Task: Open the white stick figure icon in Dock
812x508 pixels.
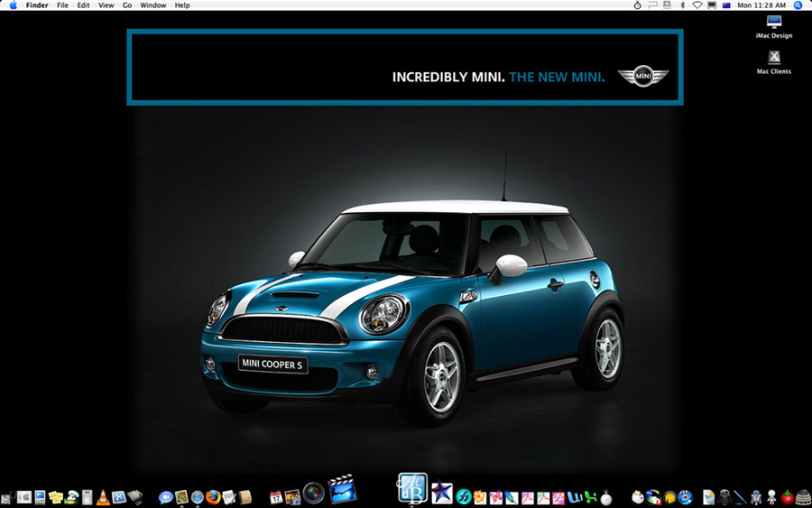Action: (771, 497)
